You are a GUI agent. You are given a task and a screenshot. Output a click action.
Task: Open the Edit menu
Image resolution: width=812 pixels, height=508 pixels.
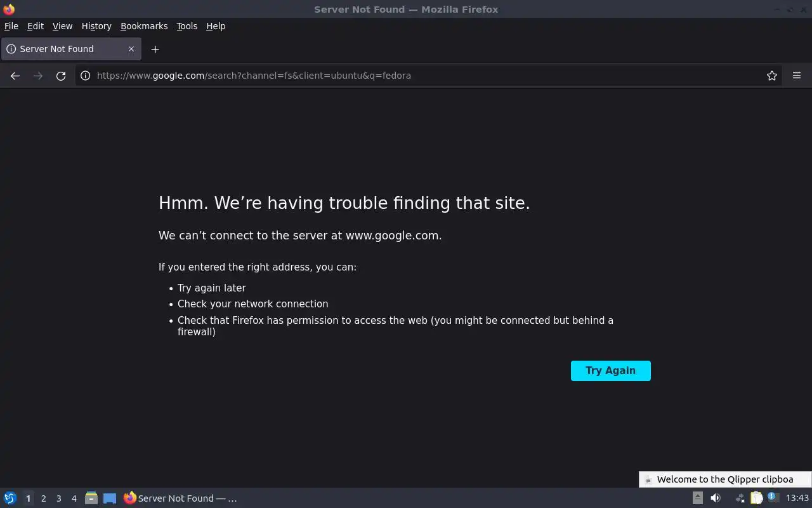[36, 26]
